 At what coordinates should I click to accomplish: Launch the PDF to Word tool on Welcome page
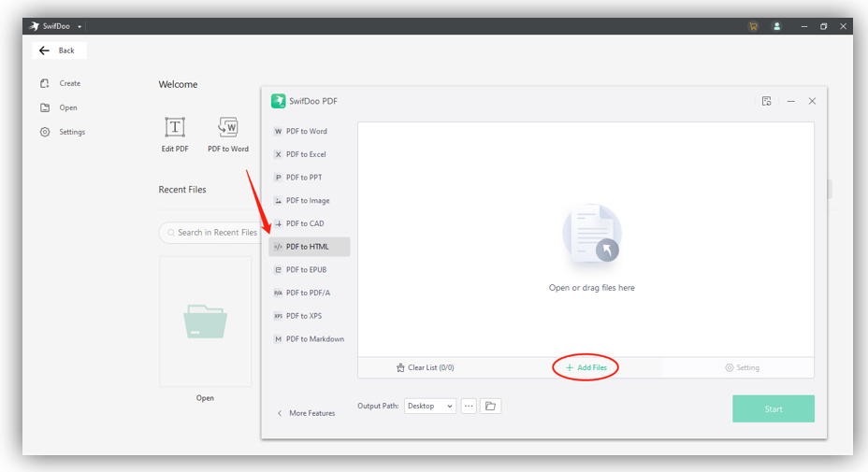coord(228,135)
